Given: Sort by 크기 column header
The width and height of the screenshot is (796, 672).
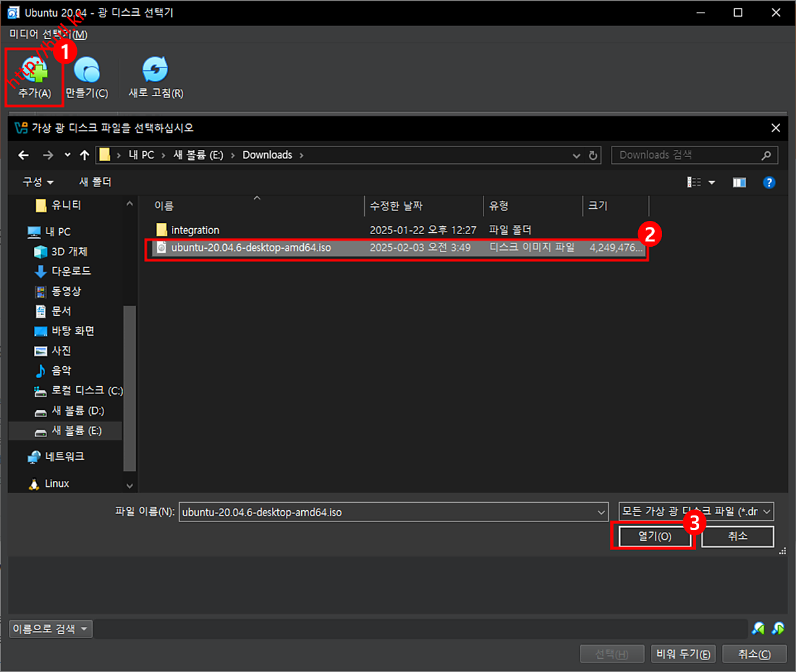Looking at the screenshot, I should tap(616, 206).
